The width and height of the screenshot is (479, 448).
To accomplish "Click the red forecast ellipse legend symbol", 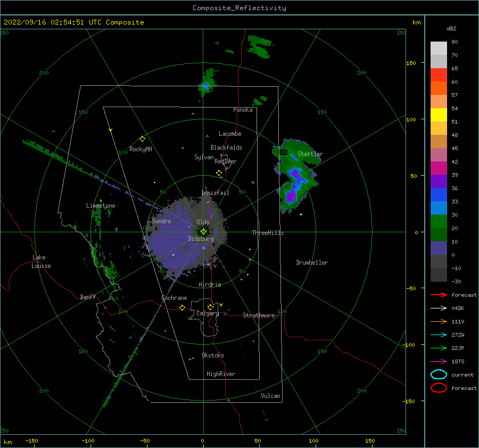I will (439, 388).
